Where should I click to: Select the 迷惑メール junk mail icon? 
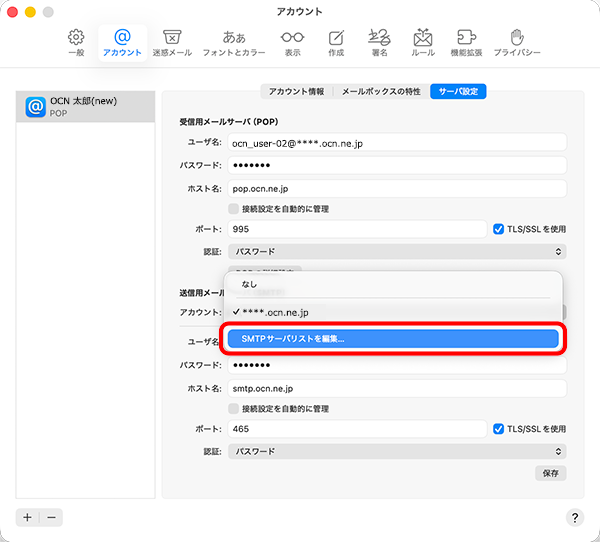coord(171,42)
